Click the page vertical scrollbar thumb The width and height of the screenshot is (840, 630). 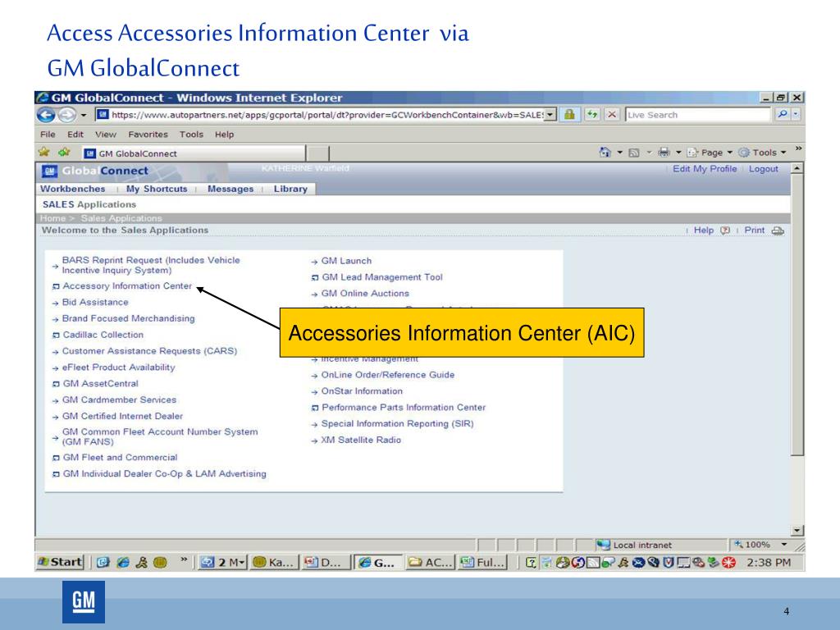coord(797,314)
